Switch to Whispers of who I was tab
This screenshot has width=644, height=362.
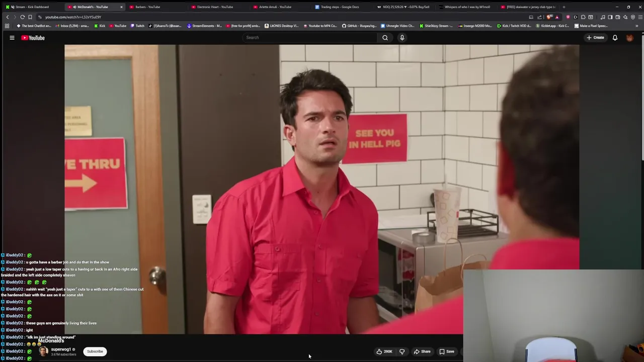[467, 7]
